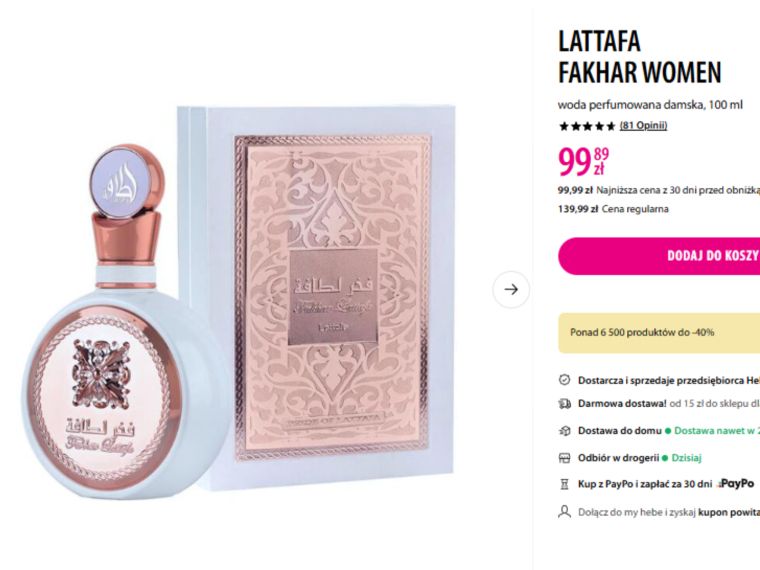This screenshot has height=570, width=760.
Task: Click the PayPo hourglass icon
Action: pos(564,484)
